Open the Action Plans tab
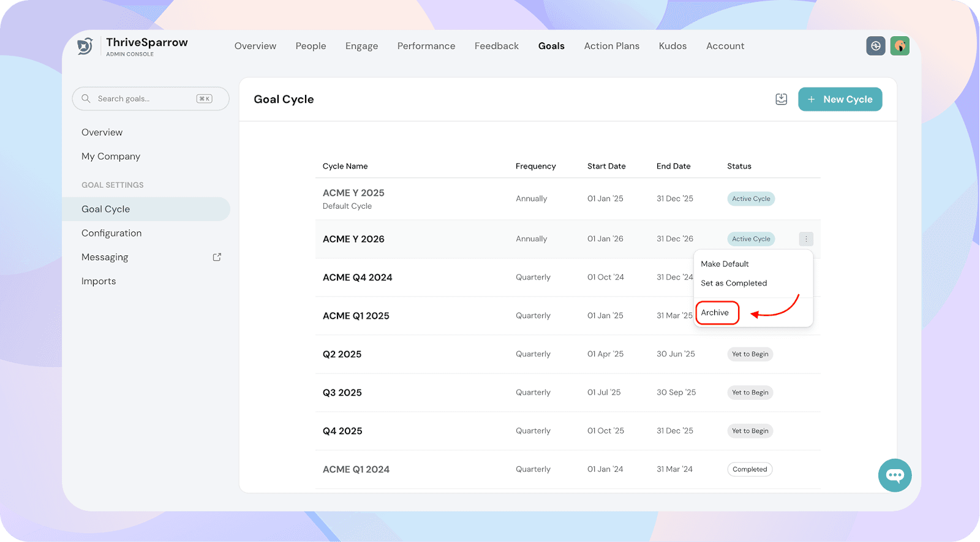The image size is (980, 542). (x=611, y=46)
